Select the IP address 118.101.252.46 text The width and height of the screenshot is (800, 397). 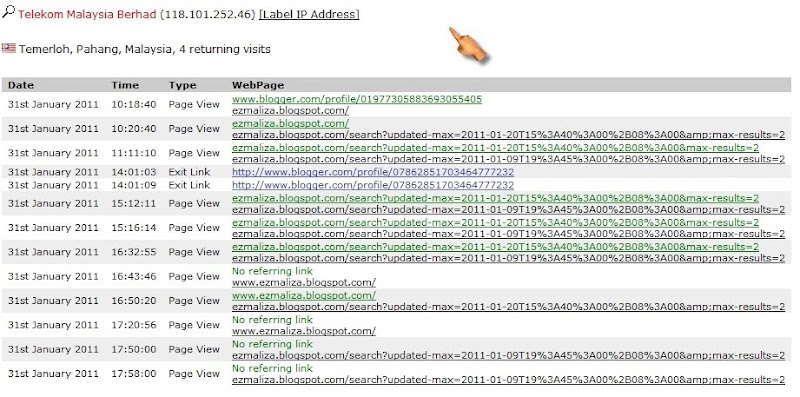tap(207, 14)
